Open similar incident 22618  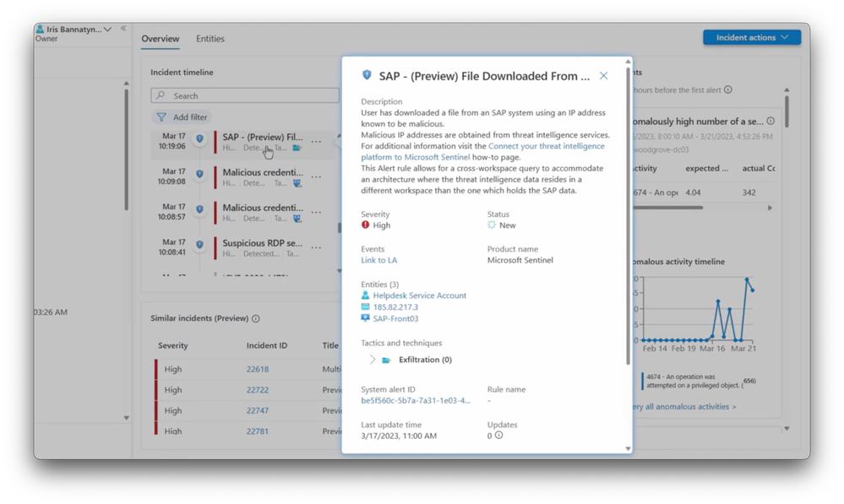258,370
